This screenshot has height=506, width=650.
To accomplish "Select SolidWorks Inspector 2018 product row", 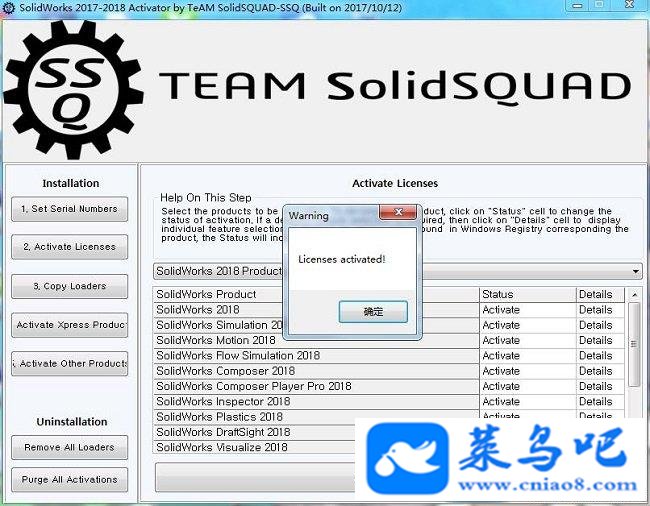I will [x=316, y=402].
